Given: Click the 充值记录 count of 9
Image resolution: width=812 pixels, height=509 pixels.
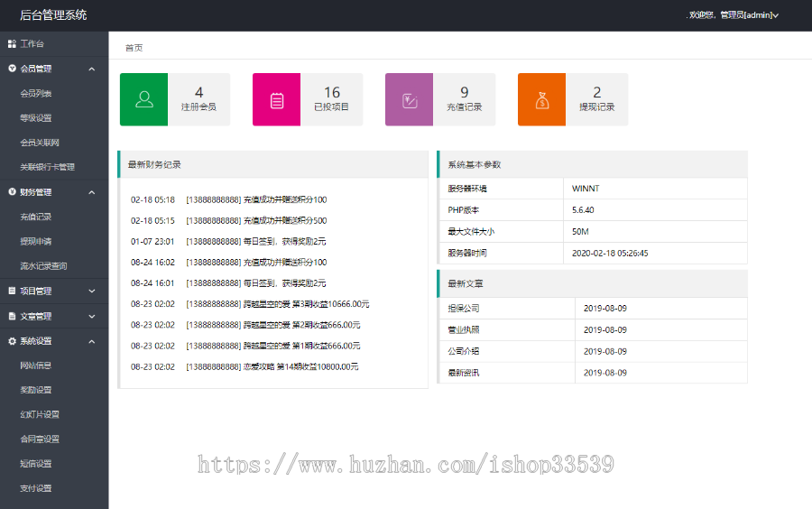Looking at the screenshot, I should coord(465,92).
